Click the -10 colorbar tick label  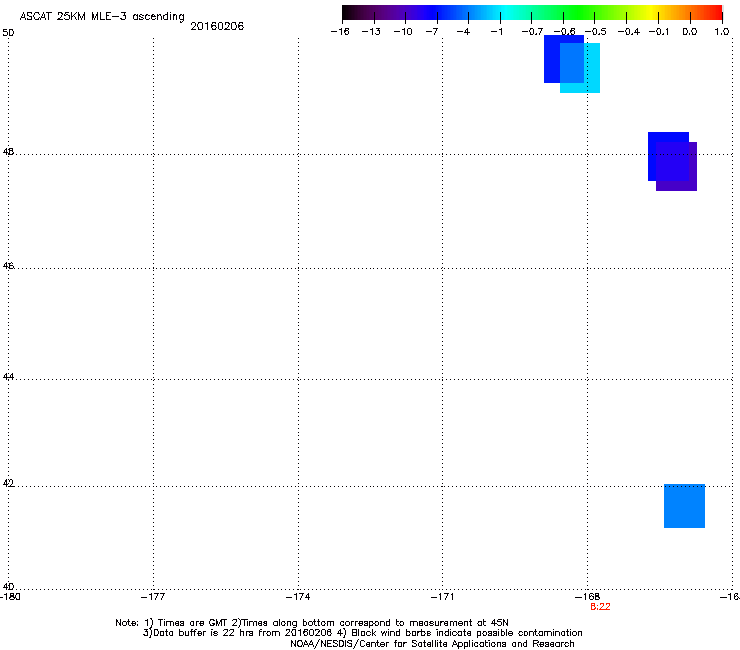(403, 32)
